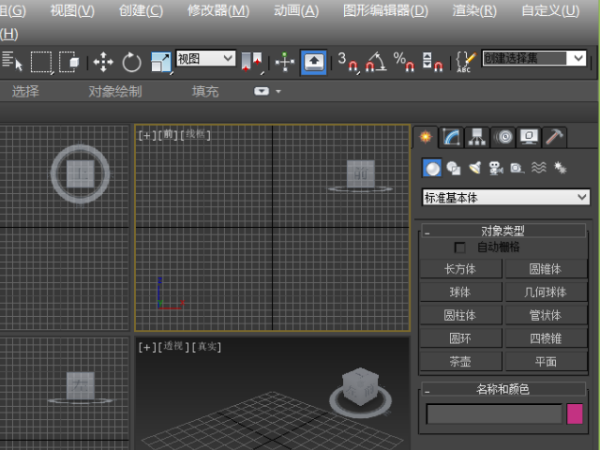Enable the 自动栅格 checkbox
600x450 pixels.
click(x=460, y=247)
